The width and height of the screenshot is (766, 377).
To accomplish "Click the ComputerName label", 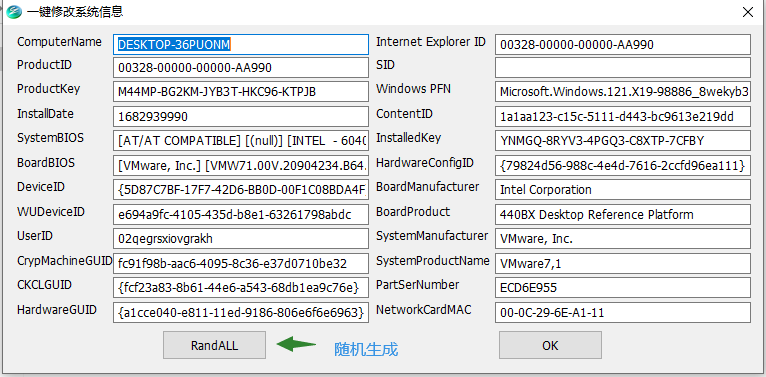I will pyautogui.click(x=59, y=42).
